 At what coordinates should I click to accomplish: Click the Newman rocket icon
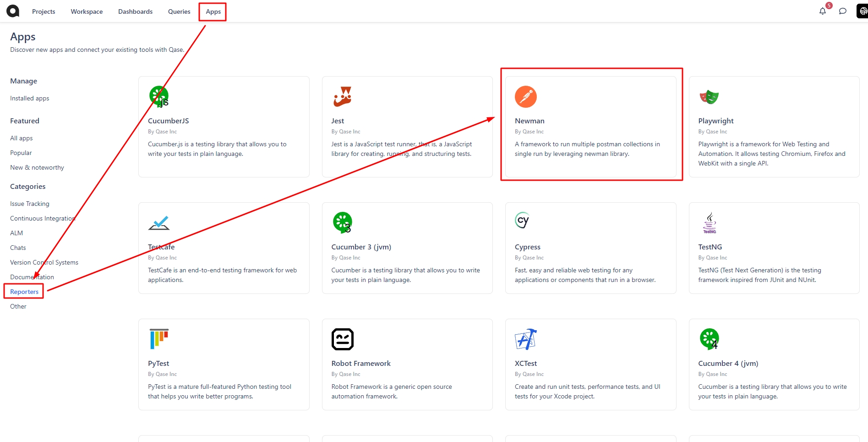(525, 97)
